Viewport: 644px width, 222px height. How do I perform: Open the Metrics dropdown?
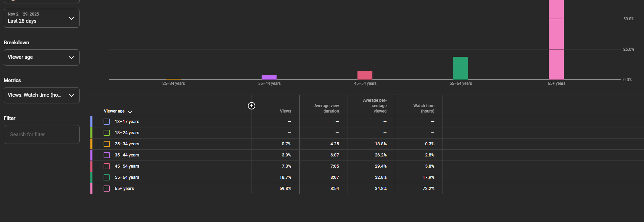coord(41,95)
